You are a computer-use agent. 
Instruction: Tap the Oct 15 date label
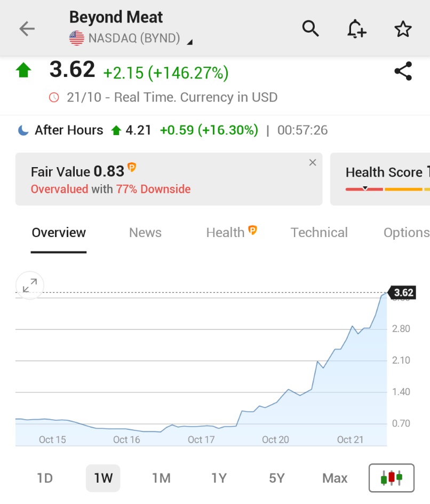click(x=52, y=439)
